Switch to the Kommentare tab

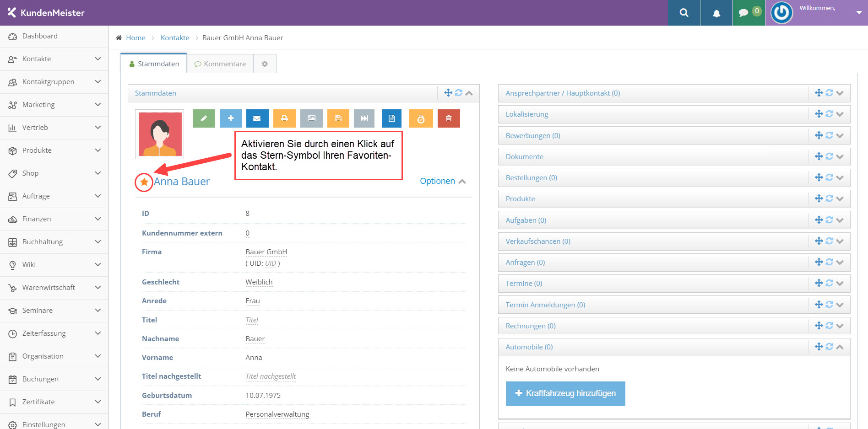tap(220, 64)
